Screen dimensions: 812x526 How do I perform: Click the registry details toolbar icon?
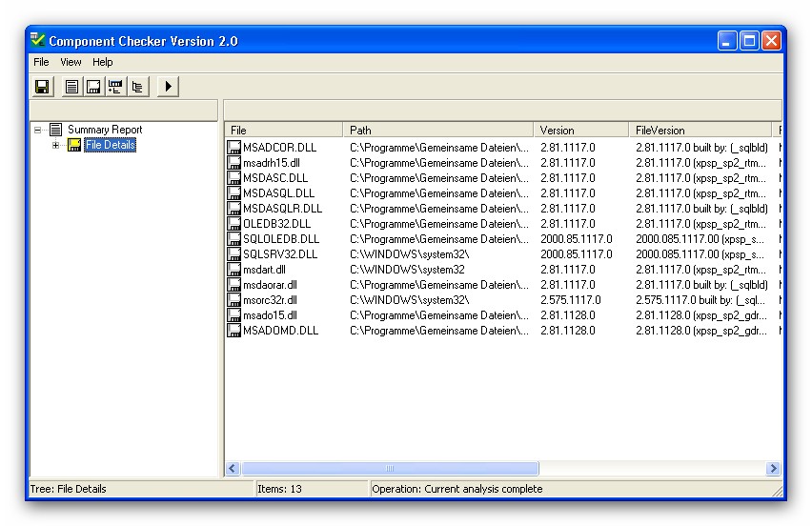[115, 87]
